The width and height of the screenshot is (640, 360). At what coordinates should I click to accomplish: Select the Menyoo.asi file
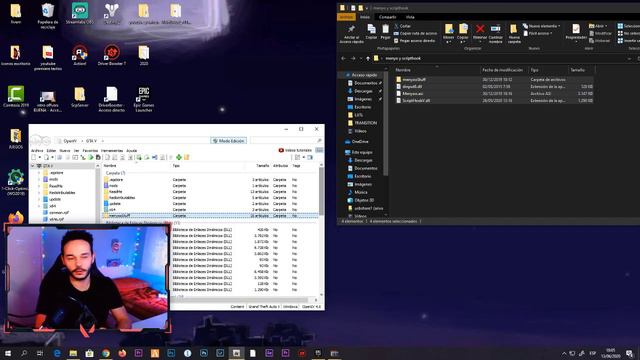[x=494, y=93]
